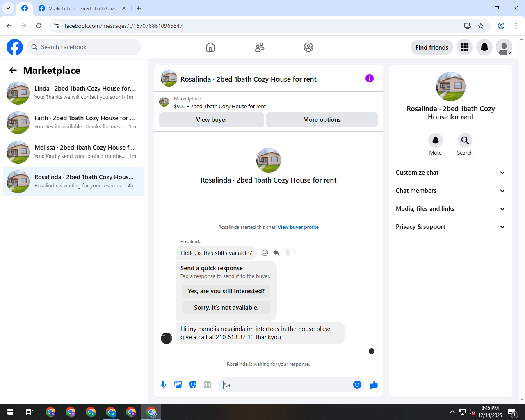Screen dimensions: 525x420
Task: Open Faith conversation in Marketplace list
Action: pyautogui.click(x=74, y=123)
